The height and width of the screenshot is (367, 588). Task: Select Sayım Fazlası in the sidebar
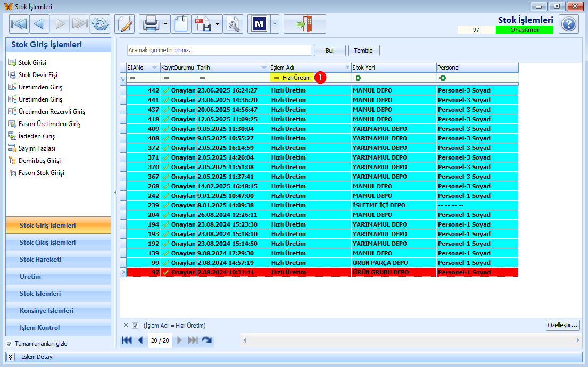coord(37,148)
